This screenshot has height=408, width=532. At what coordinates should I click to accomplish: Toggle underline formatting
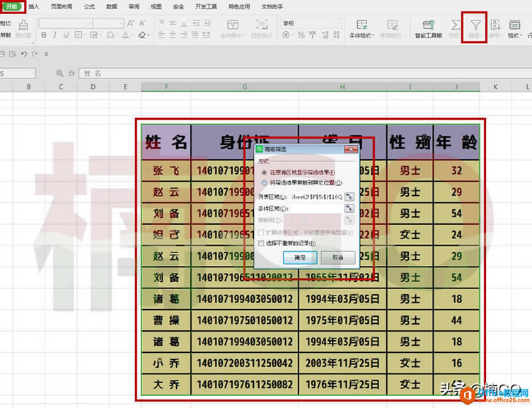(66, 35)
